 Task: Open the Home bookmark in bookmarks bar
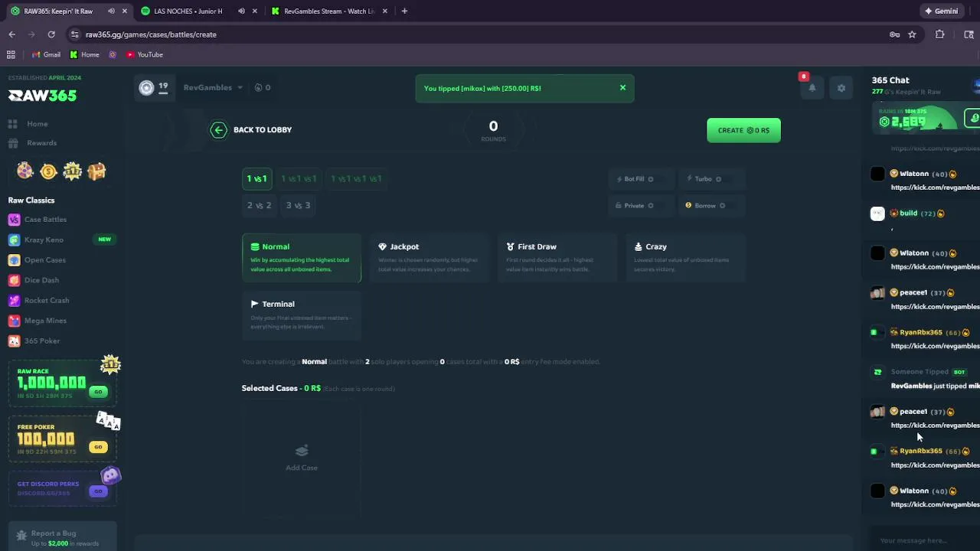[x=84, y=54]
